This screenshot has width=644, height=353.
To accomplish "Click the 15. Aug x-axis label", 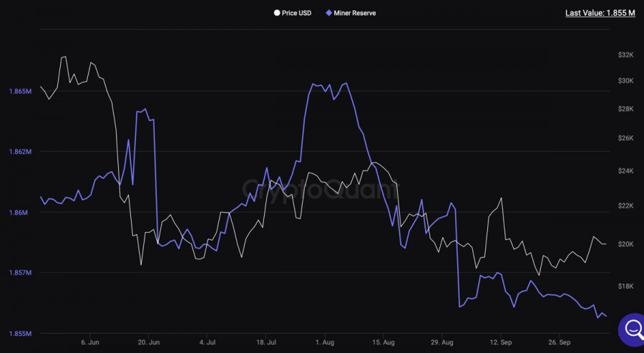I will click(384, 343).
